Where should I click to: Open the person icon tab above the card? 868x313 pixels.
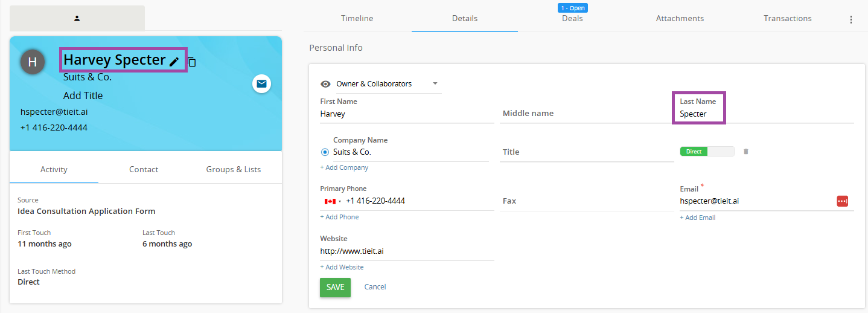click(77, 18)
